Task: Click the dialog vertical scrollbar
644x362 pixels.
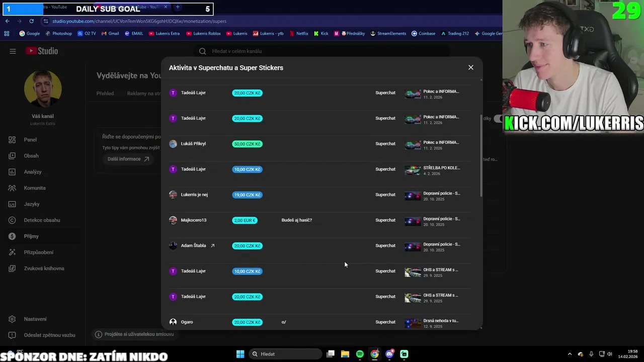Action: (x=481, y=156)
